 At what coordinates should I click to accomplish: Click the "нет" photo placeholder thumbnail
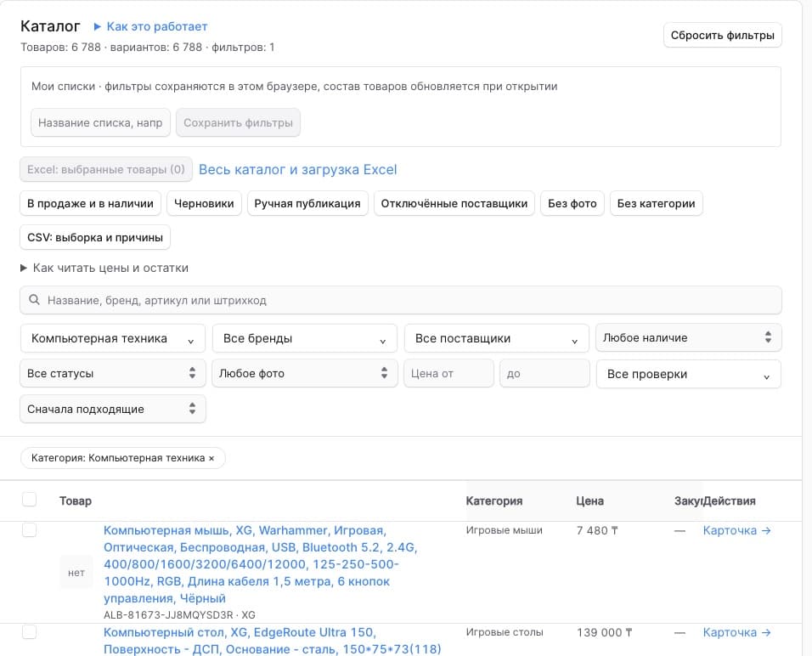[76, 573]
